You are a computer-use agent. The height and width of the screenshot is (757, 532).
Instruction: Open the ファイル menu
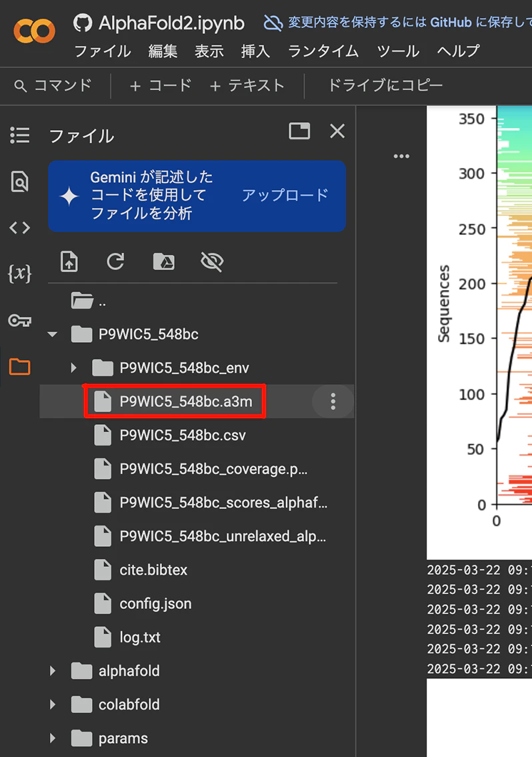click(103, 51)
